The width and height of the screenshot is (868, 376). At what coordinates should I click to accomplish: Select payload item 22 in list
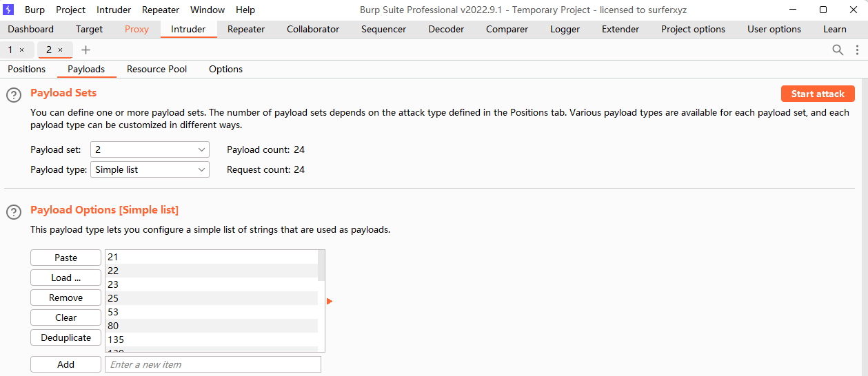(211, 271)
